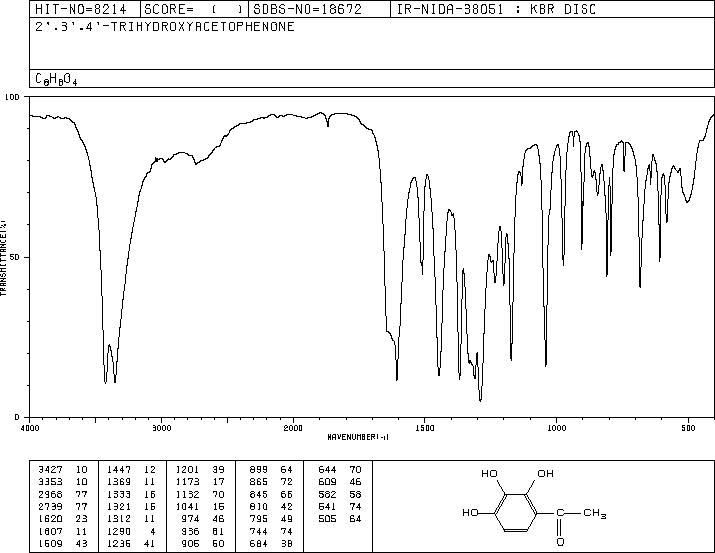Select peak table entry 974

[x=191, y=519]
